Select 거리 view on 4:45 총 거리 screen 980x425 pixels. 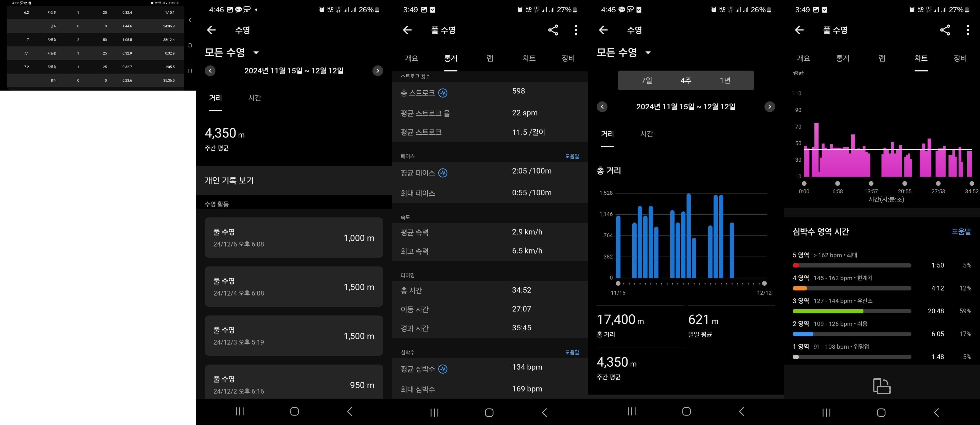tap(608, 134)
